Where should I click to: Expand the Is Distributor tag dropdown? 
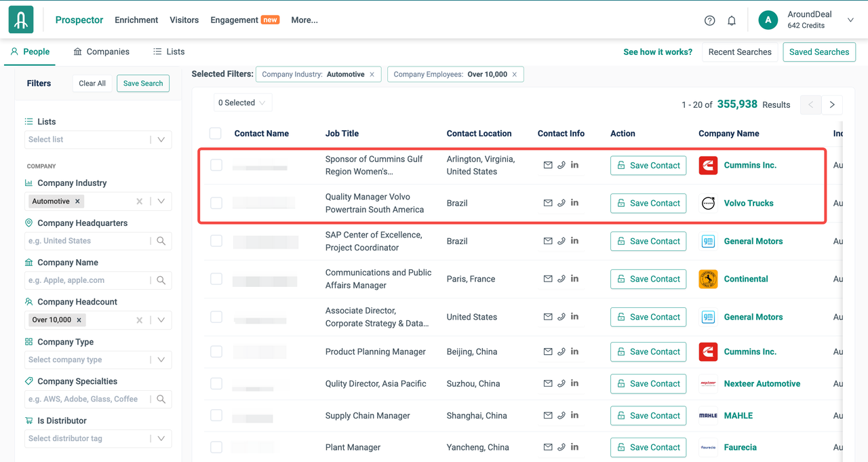pos(161,438)
